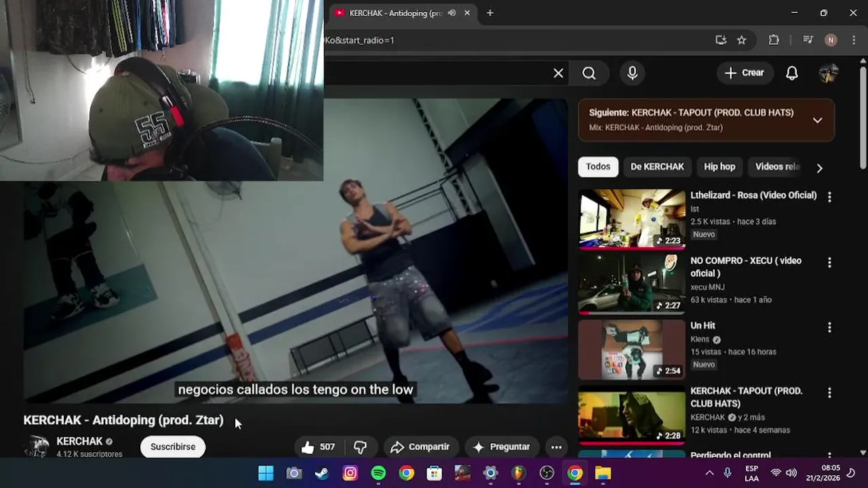
Task: Click the Suscribirse button
Action: [173, 447]
